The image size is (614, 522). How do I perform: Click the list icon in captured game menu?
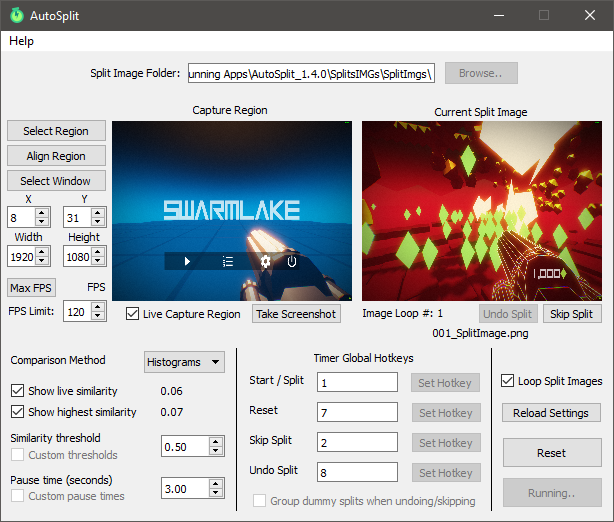pos(228,261)
